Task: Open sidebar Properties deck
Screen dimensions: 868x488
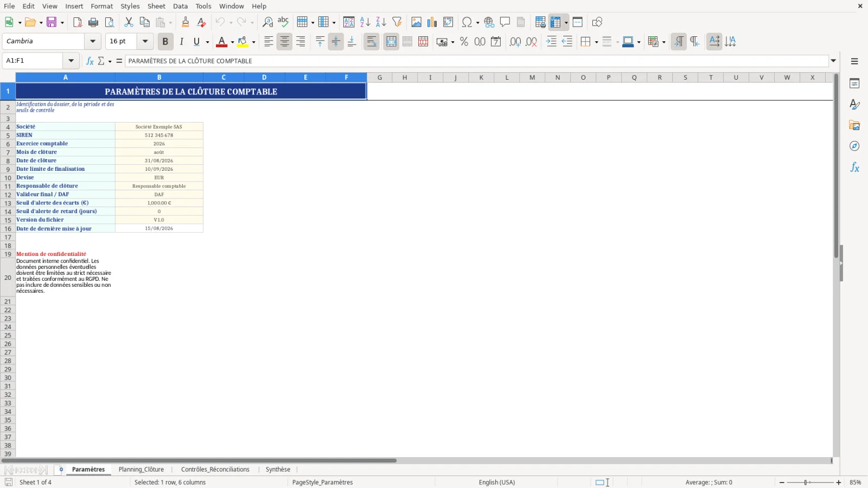Action: [x=854, y=84]
